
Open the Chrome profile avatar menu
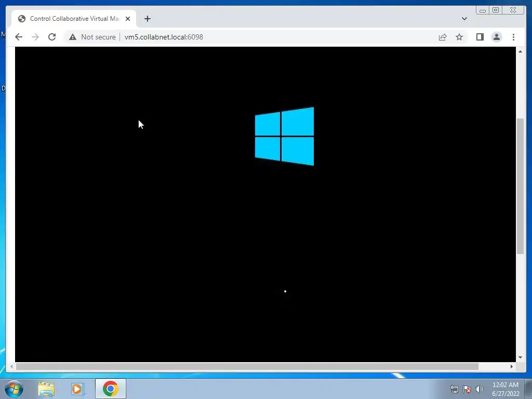(x=496, y=37)
